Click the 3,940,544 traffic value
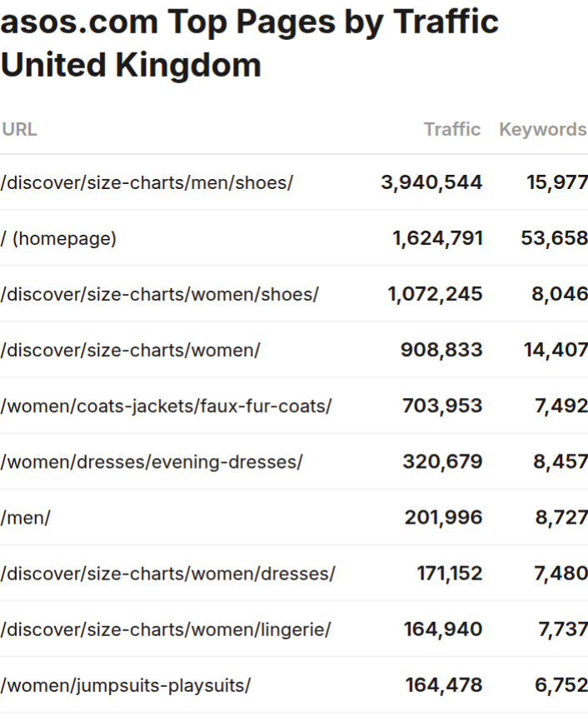The width and height of the screenshot is (588, 716). (x=431, y=182)
